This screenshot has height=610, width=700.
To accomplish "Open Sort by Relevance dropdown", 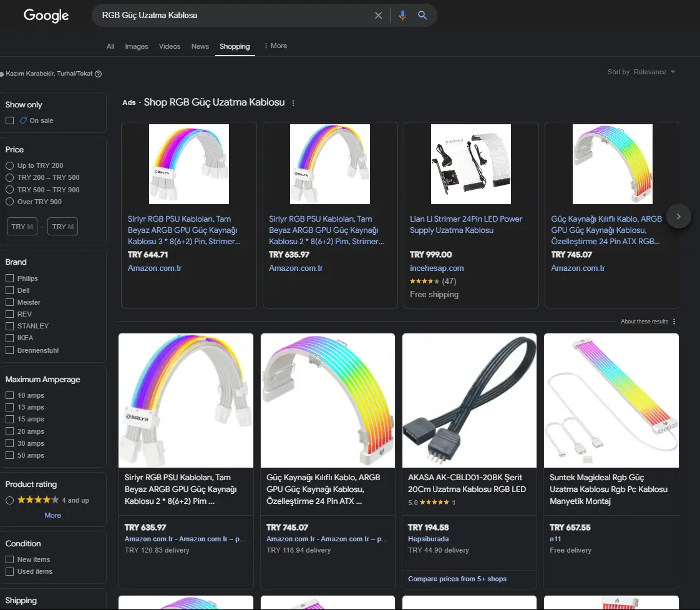I will (641, 72).
